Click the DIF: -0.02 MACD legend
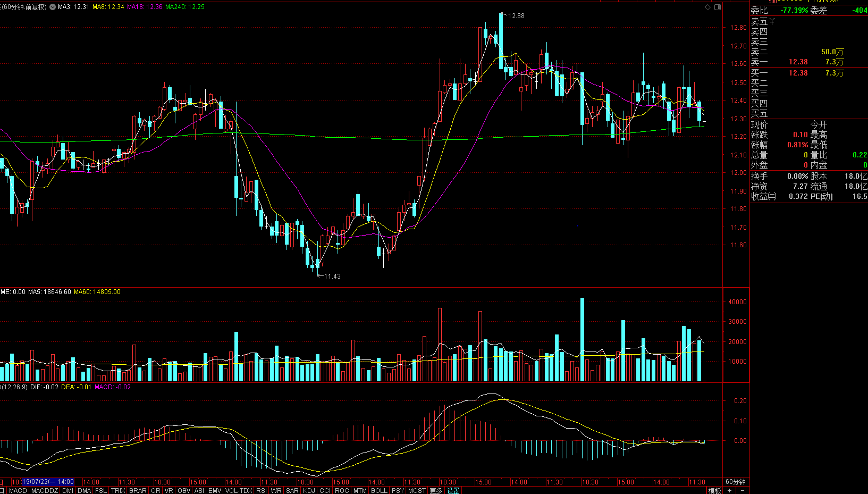This screenshot has height=494, width=868. (x=44, y=387)
